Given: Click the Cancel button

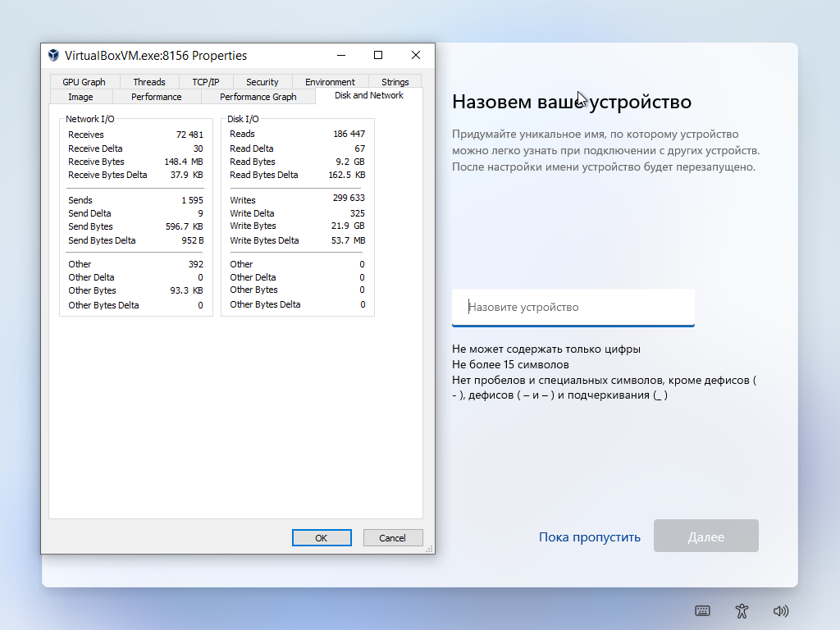Looking at the screenshot, I should pyautogui.click(x=393, y=538).
